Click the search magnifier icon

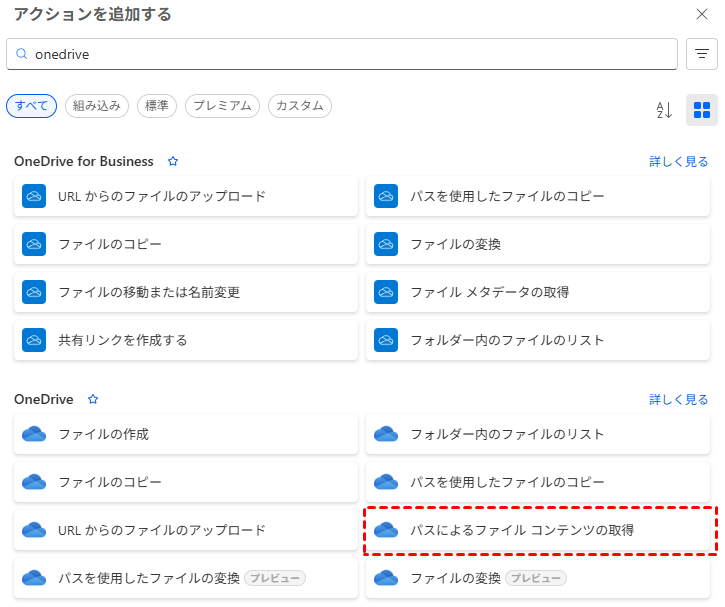coord(21,54)
